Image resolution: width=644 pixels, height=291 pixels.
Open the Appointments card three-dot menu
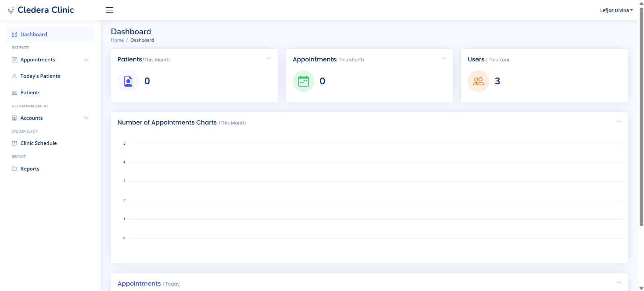click(444, 58)
